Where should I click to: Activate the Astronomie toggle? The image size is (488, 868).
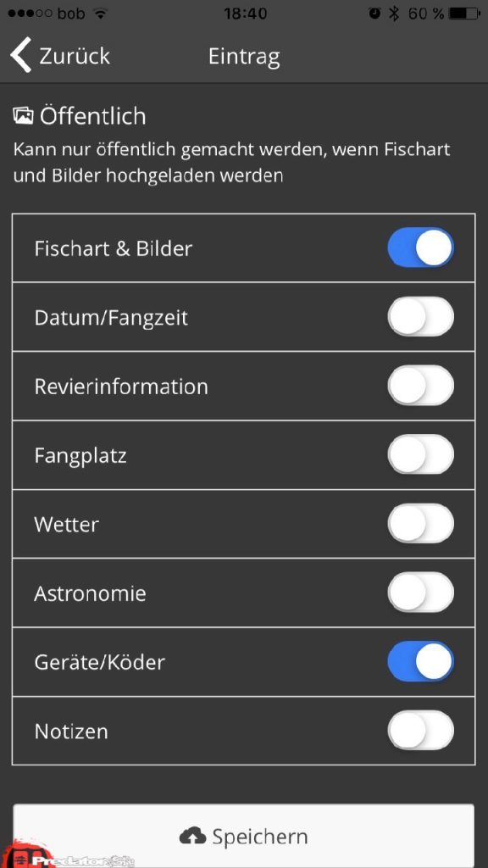coord(421,593)
